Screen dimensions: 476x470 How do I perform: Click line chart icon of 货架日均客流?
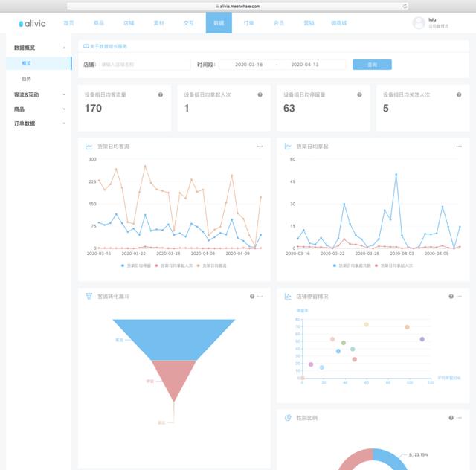pyautogui.click(x=89, y=147)
